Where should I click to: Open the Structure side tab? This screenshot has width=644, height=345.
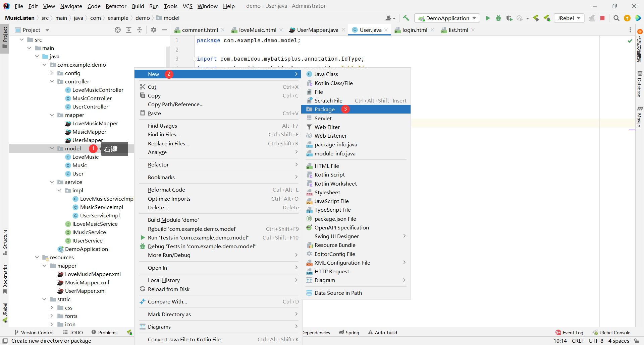(x=5, y=242)
